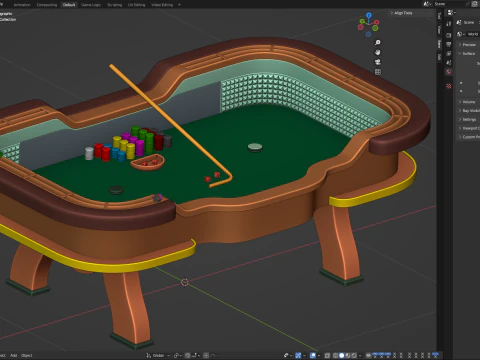Click the pan hand viewport icon
The height and width of the screenshot is (360, 480).
(x=378, y=52)
